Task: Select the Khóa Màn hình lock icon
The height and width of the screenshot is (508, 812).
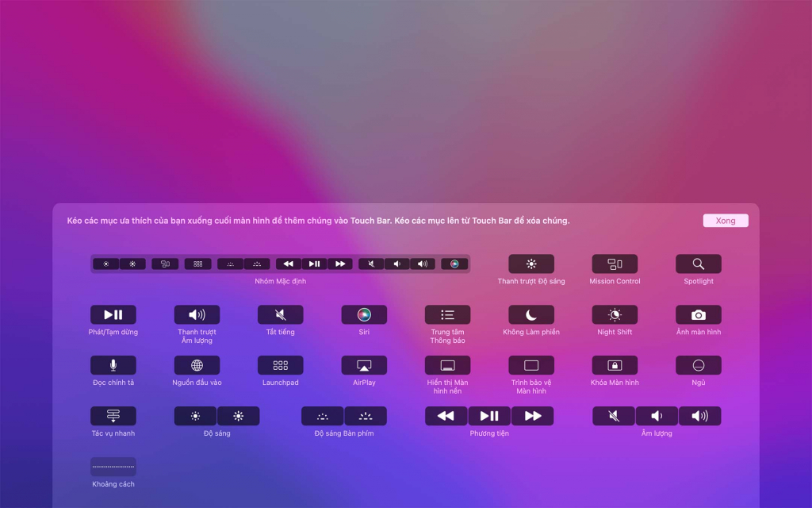Action: [x=615, y=365]
